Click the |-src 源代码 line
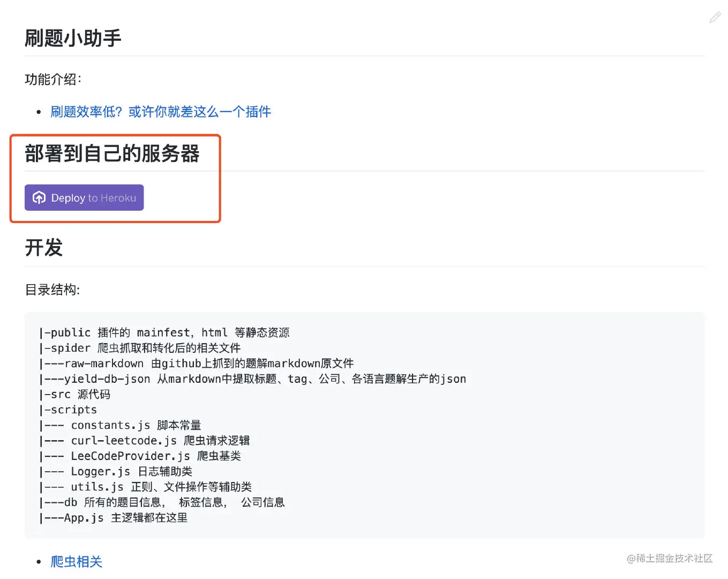This screenshot has width=728, height=579. tap(74, 395)
